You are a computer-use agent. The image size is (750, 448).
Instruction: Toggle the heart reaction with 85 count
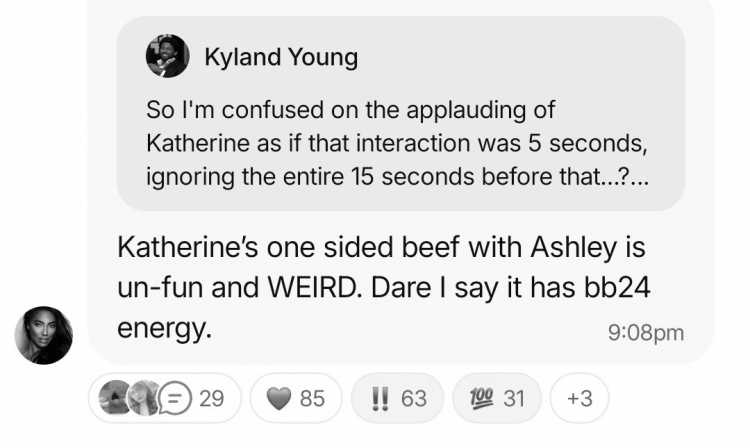pos(296,398)
